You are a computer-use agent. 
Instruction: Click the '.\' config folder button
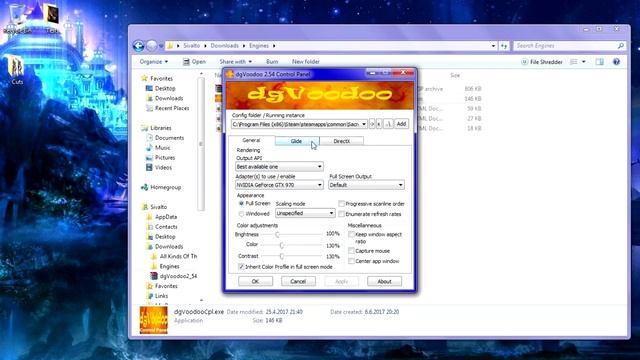pyautogui.click(x=388, y=124)
